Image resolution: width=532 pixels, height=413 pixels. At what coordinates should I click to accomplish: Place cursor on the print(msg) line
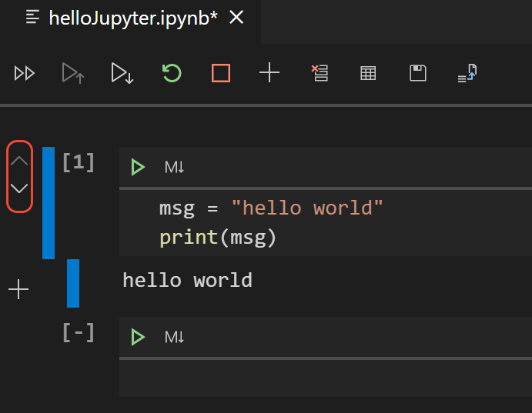(217, 237)
